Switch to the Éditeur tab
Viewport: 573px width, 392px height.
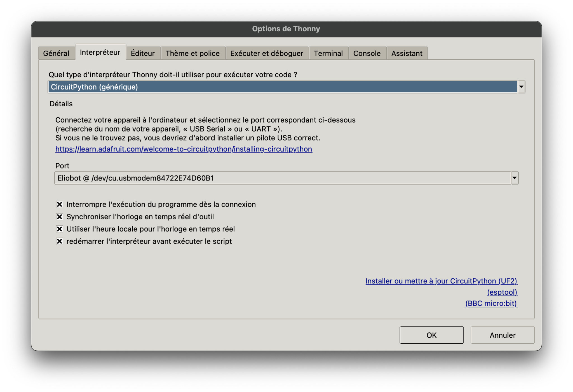(143, 53)
